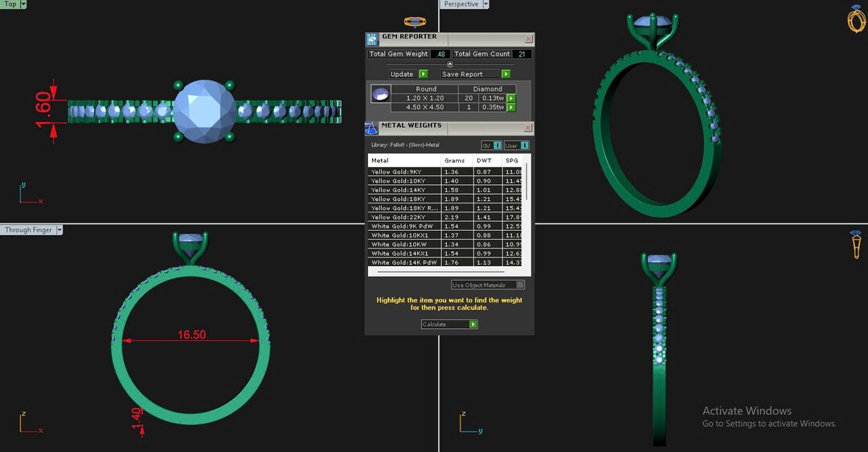Click the arrow for the 1.20 X 1.20 row
The image size is (868, 452).
pos(511,98)
